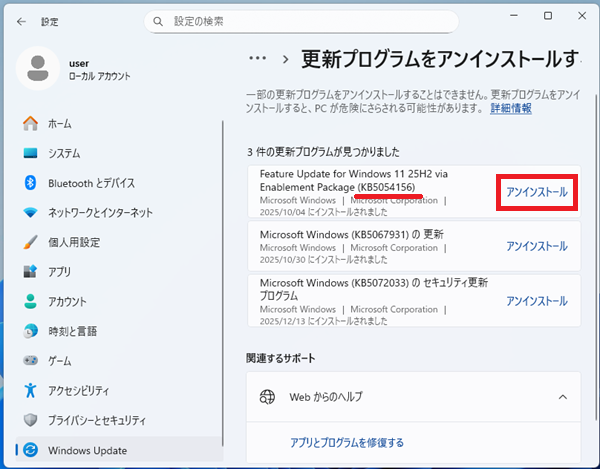Click the search magnifier icon
The height and width of the screenshot is (469, 600).
point(161,21)
